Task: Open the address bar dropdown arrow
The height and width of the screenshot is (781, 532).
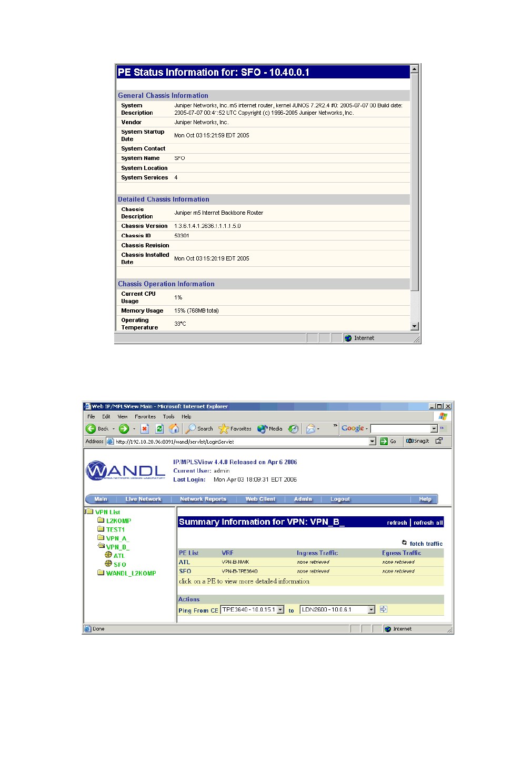Action: [x=373, y=442]
